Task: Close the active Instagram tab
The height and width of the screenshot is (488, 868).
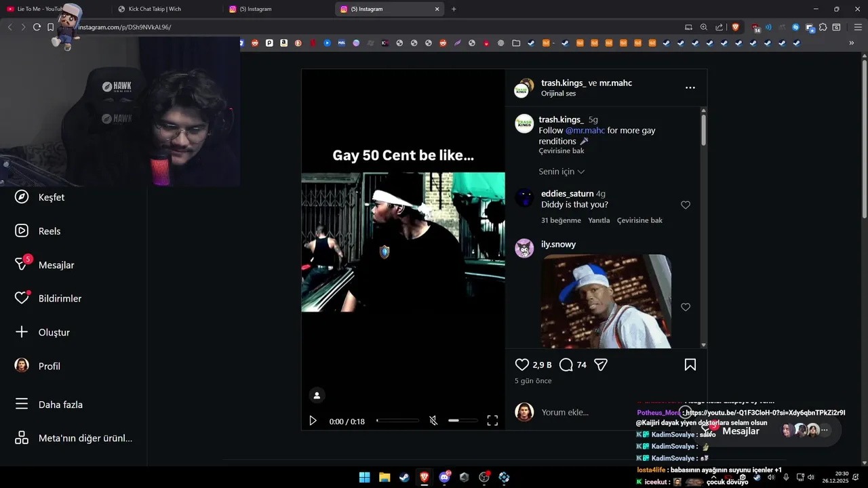Action: coord(437,9)
